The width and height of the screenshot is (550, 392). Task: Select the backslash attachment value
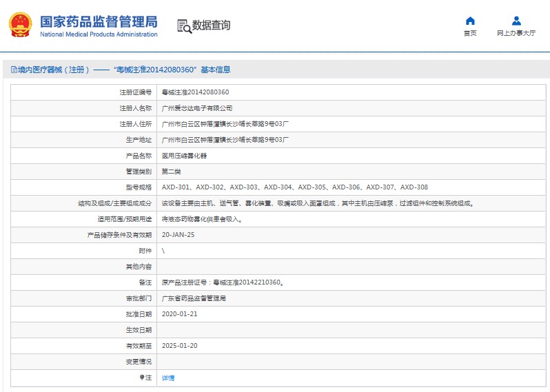point(163,251)
